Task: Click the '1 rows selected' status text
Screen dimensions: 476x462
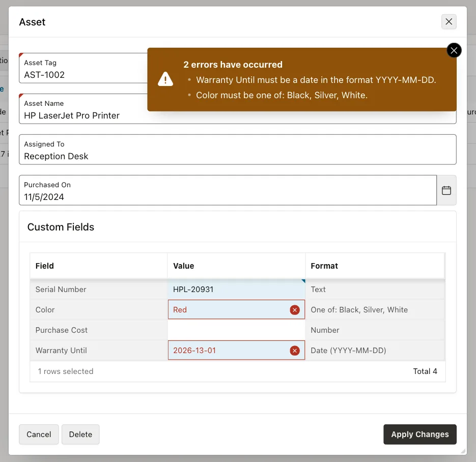Action: [x=65, y=371]
